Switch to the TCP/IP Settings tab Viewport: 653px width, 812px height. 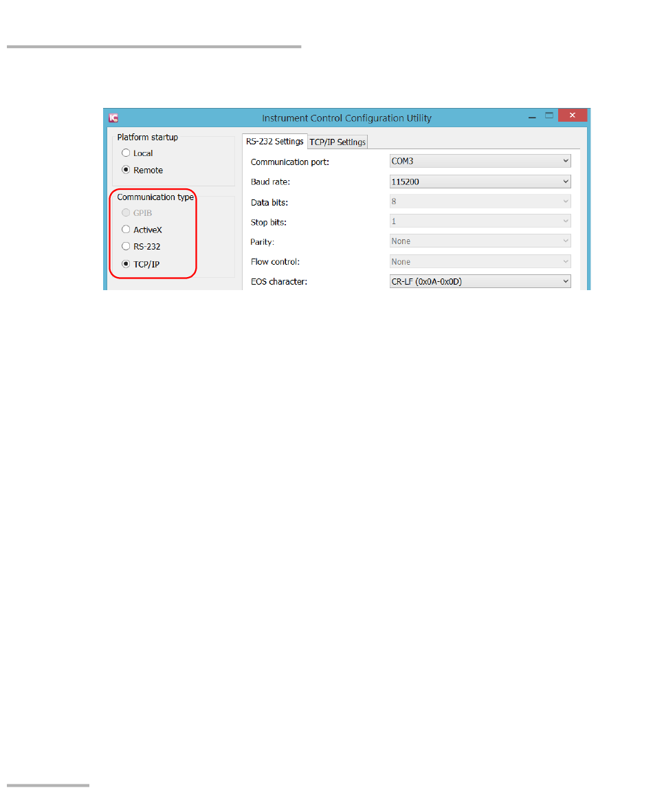337,142
